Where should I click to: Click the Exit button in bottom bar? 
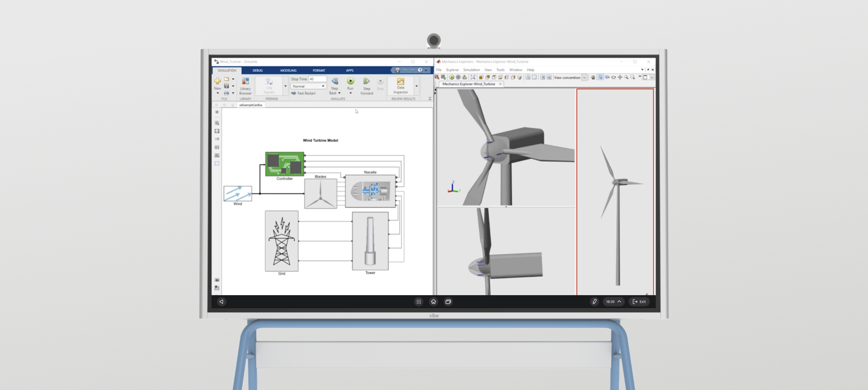click(639, 302)
